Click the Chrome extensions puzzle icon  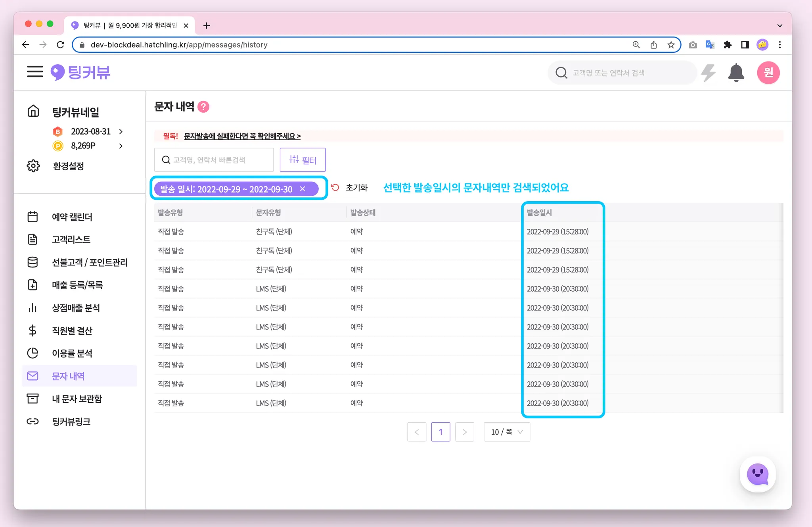[x=727, y=45]
